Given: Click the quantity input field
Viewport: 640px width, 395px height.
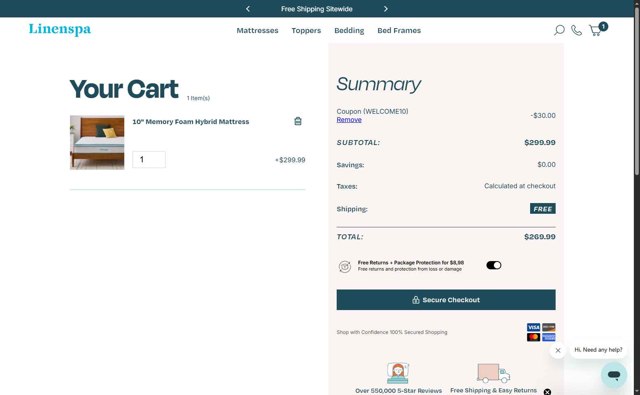Looking at the screenshot, I should 149,160.
